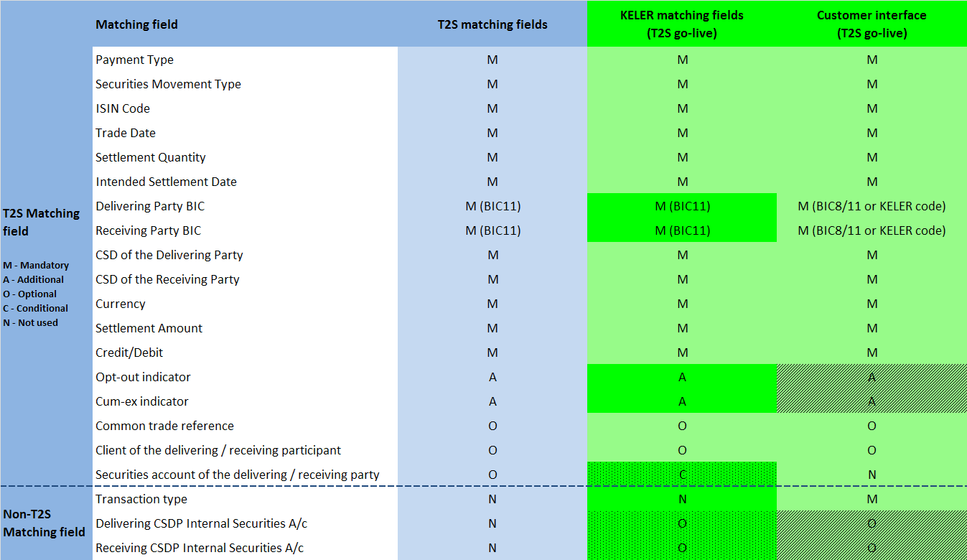Click 'M (BIC8/11 or KELER code)' in Delivering row
The width and height of the screenshot is (967, 560).
click(872, 206)
